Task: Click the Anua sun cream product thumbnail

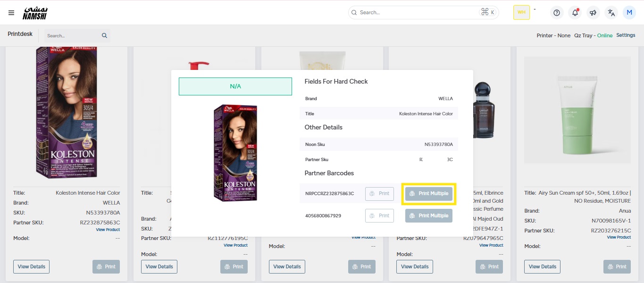Action: [x=577, y=110]
